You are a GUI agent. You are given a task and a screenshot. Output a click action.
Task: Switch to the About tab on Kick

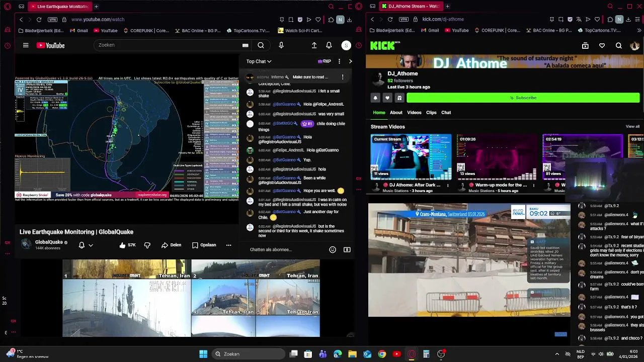396,113
